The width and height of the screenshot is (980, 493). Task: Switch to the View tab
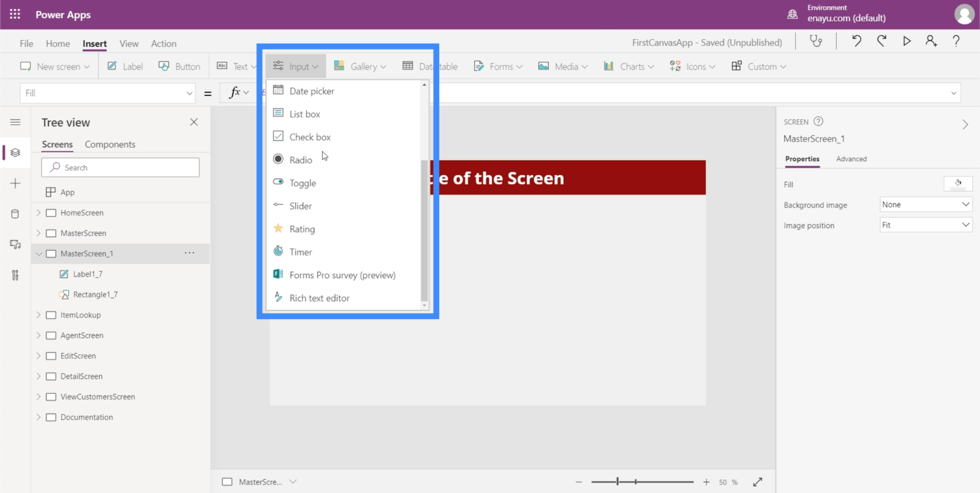point(129,43)
